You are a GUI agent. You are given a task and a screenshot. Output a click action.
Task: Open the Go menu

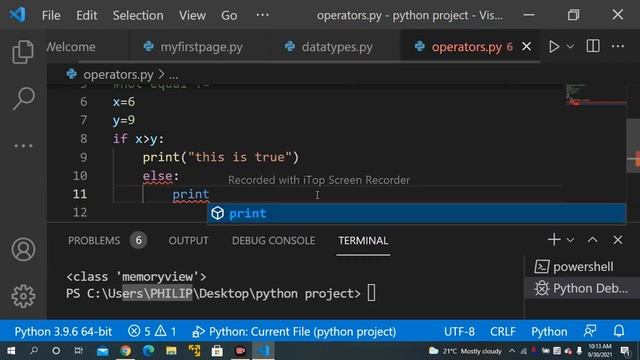[x=229, y=16]
